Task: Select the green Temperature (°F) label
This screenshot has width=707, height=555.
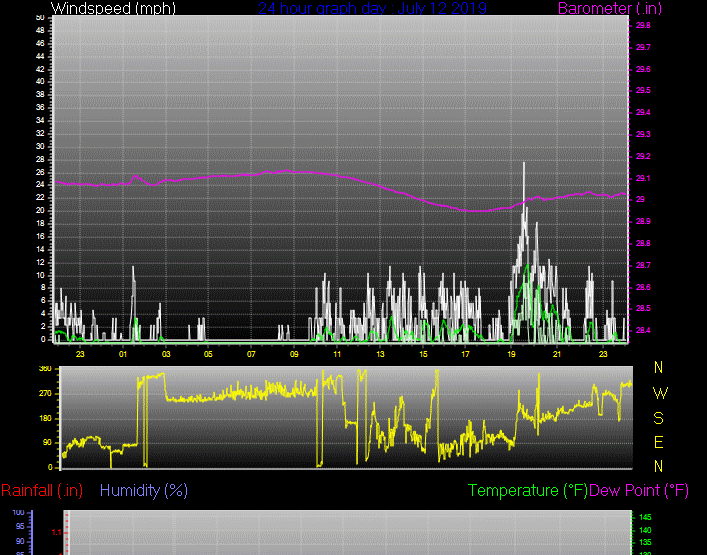Action: point(528,490)
